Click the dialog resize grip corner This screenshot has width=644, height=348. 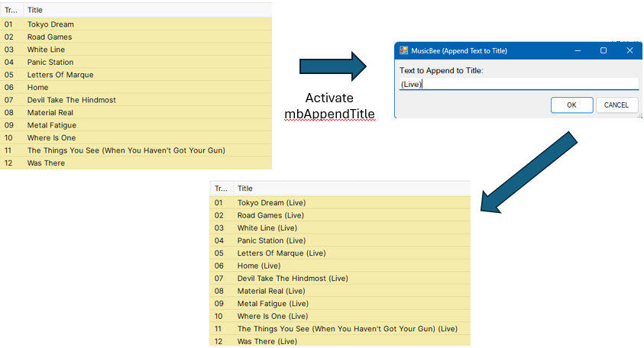[639, 116]
